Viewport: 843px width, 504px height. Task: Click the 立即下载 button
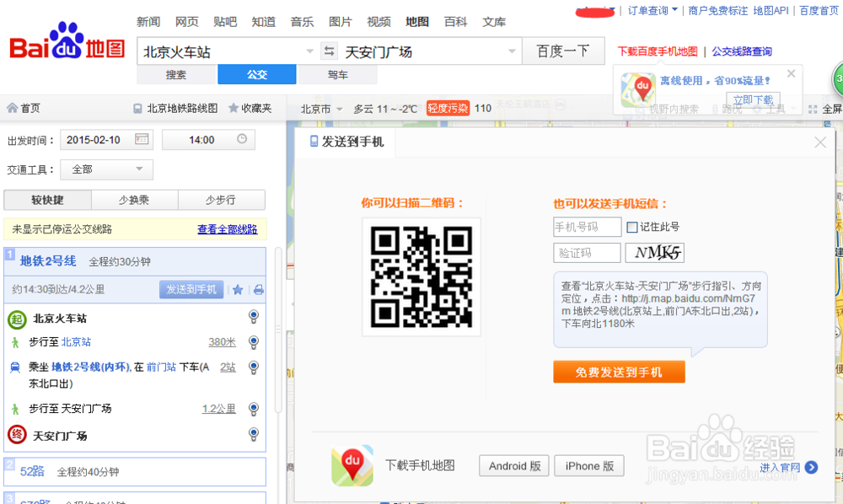click(x=753, y=100)
